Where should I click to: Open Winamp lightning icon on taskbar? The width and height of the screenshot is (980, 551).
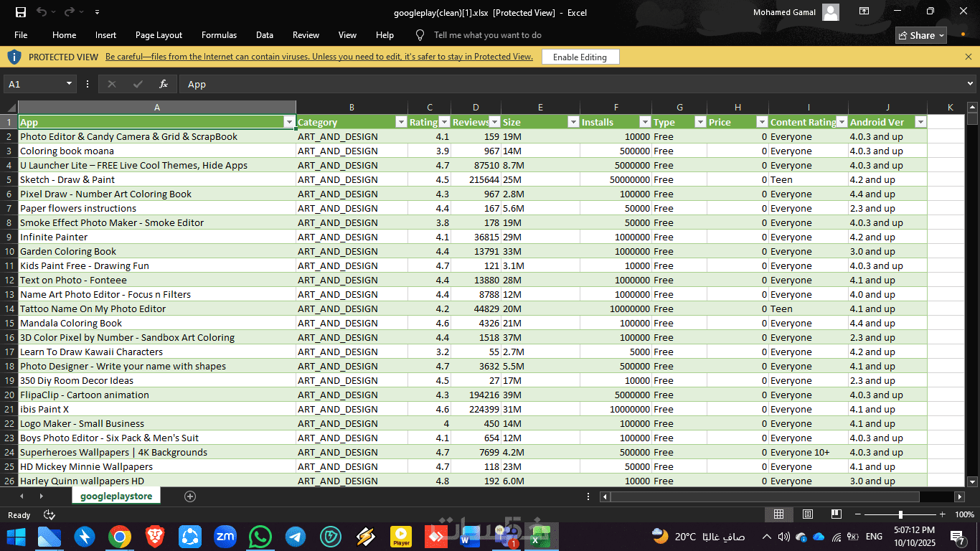[365, 536]
